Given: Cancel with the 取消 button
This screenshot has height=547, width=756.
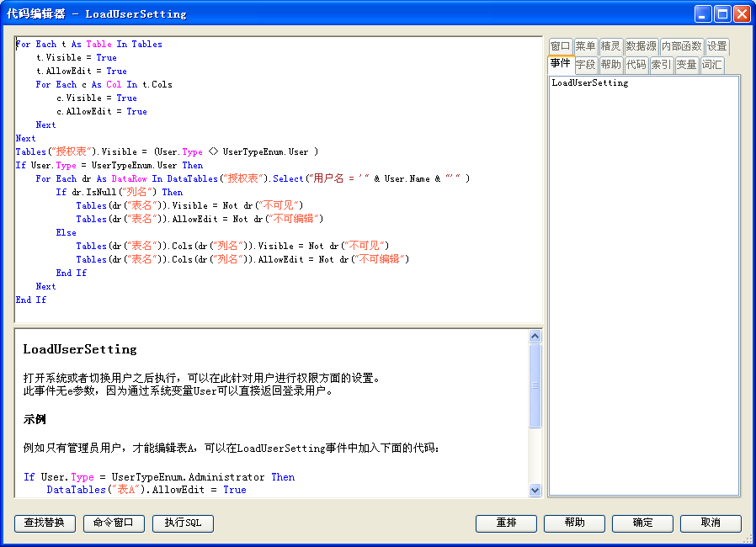Looking at the screenshot, I should point(711,523).
